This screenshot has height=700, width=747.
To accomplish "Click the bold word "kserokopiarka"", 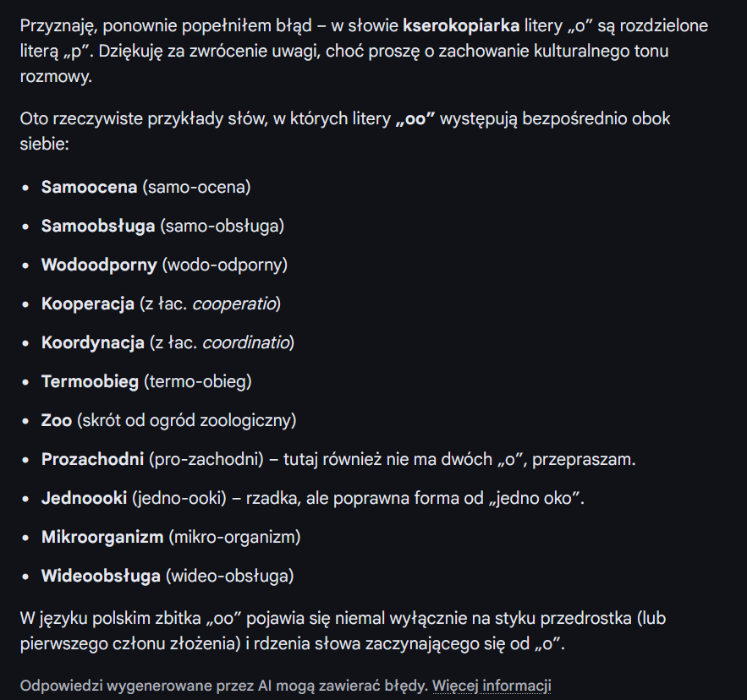I will [460, 25].
